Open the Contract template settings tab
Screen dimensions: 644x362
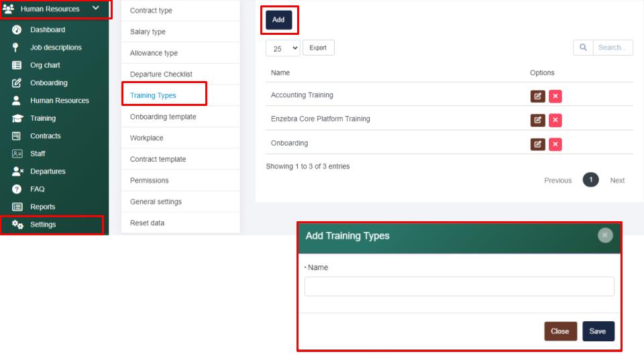click(158, 160)
